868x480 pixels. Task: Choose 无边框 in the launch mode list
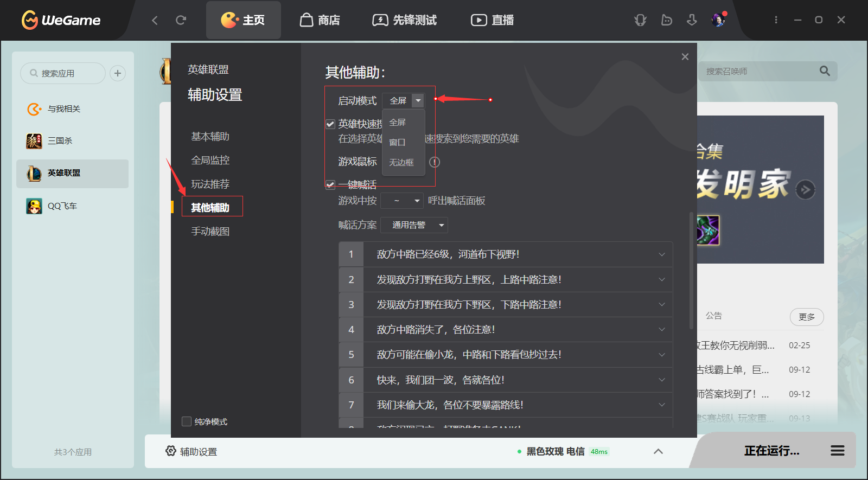pos(401,163)
